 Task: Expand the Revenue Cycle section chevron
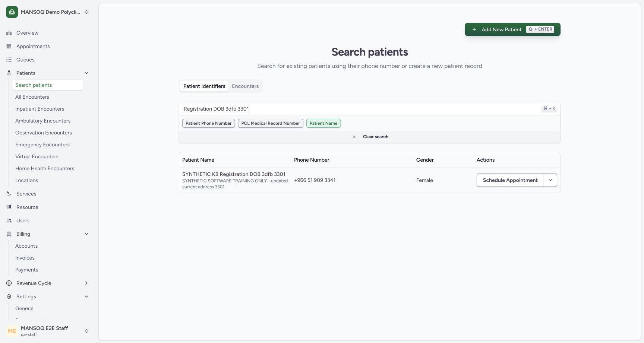[86, 283]
